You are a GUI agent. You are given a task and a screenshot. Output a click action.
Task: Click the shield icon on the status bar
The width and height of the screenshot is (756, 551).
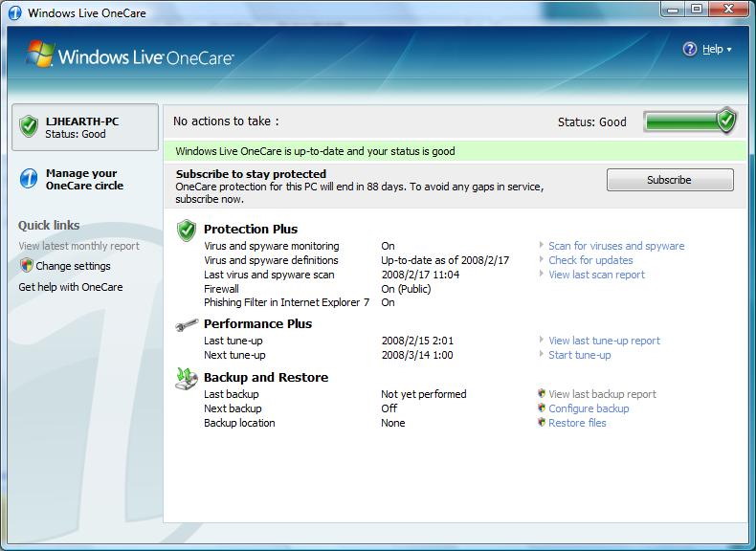(726, 121)
